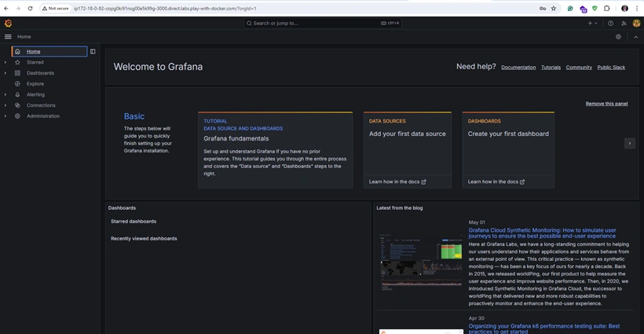The height and width of the screenshot is (334, 644).
Task: Open the user profile avatar
Action: pyautogui.click(x=636, y=24)
